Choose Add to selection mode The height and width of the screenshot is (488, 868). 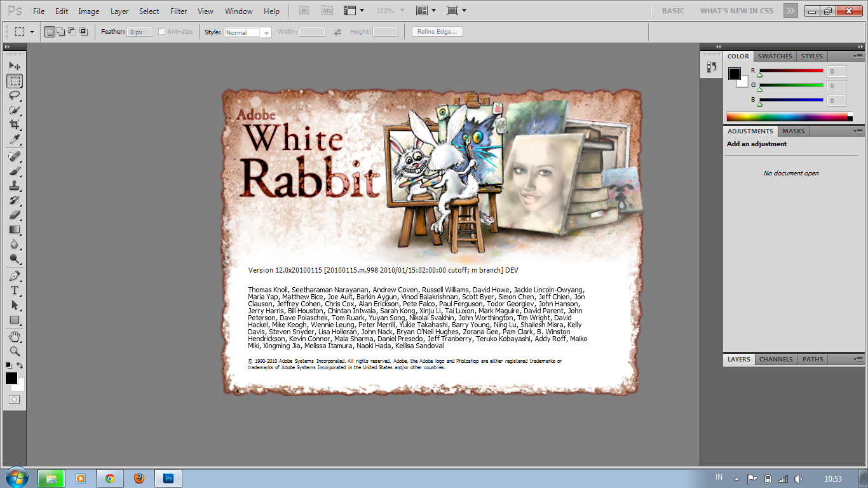click(61, 32)
